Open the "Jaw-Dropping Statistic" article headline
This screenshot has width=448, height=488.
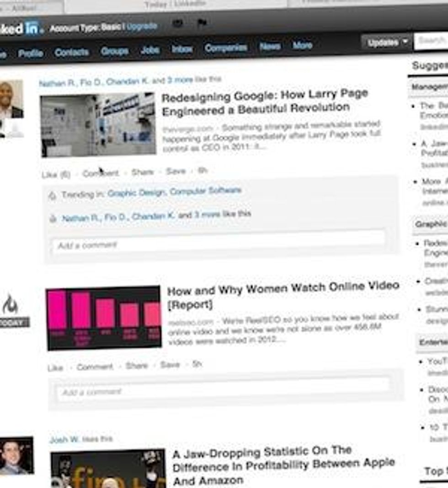[x=283, y=466]
